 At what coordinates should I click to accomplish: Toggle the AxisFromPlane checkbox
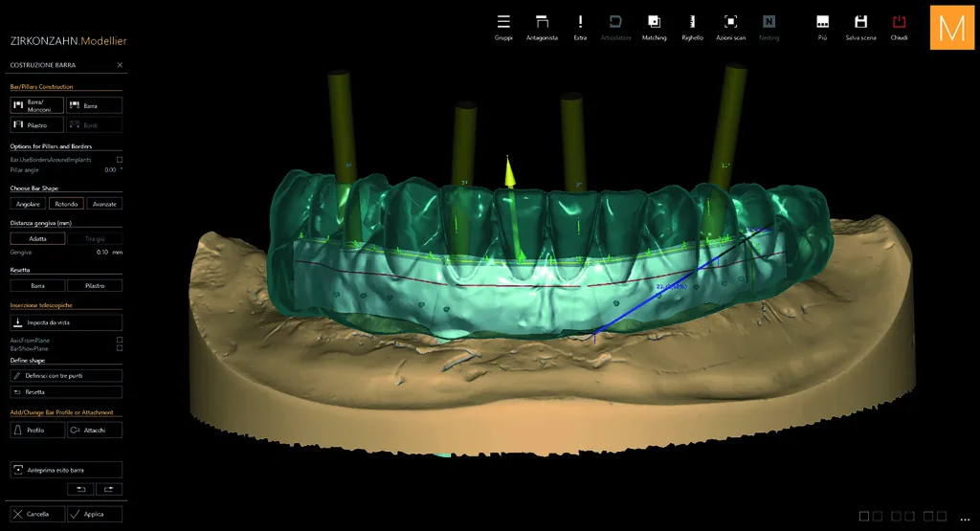(120, 341)
